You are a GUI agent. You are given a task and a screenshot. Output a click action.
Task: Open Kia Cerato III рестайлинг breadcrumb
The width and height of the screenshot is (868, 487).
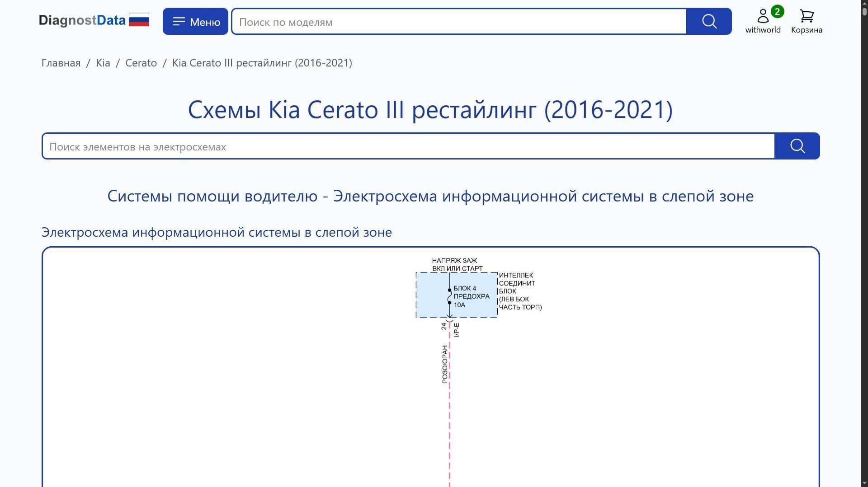click(262, 63)
